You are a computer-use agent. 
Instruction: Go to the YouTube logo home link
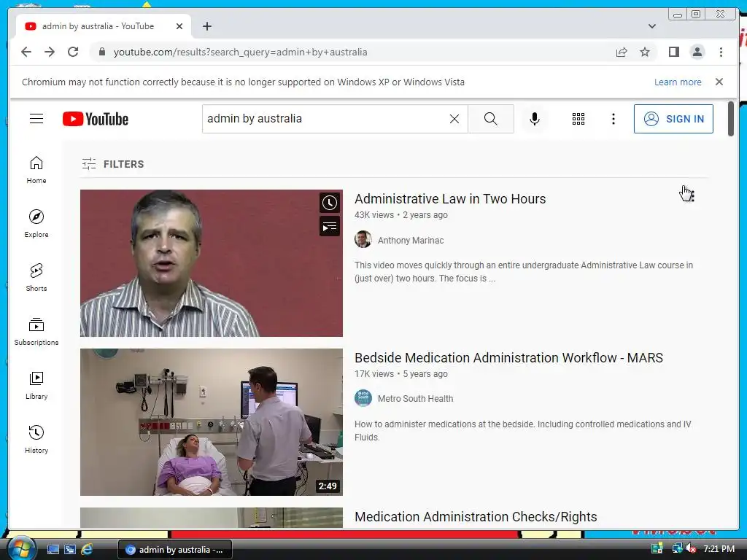click(96, 119)
